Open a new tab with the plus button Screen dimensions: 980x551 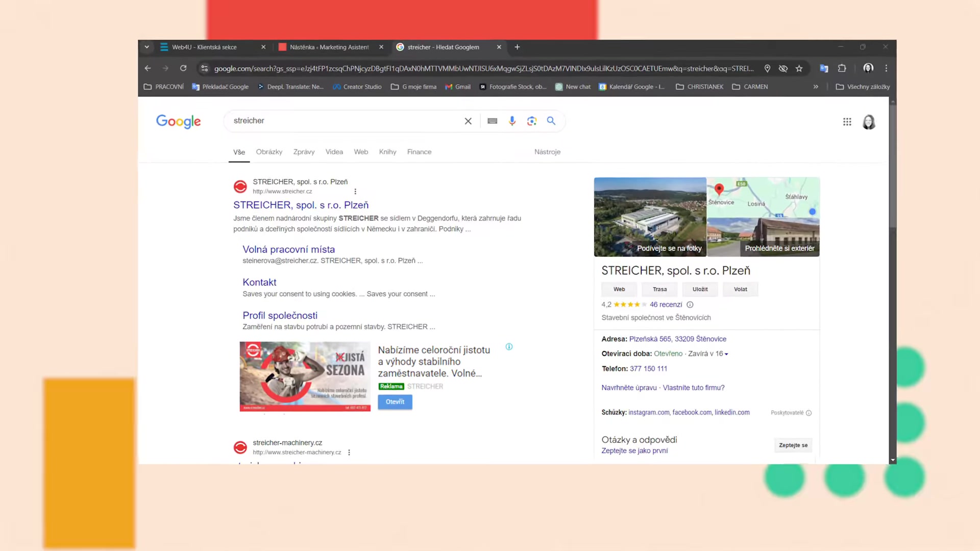point(517,47)
